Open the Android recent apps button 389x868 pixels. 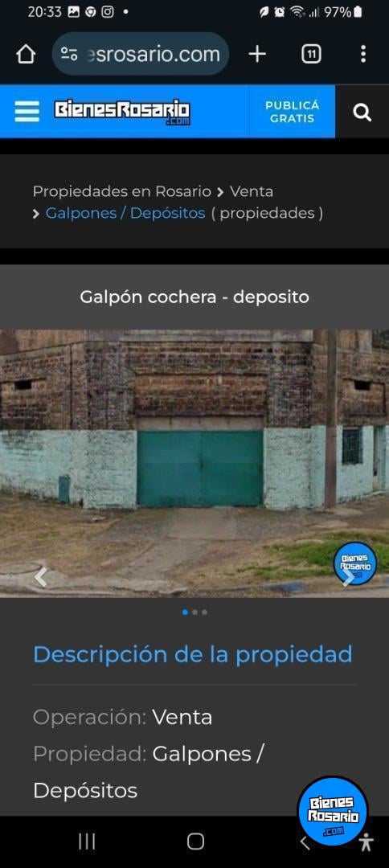[x=87, y=841]
